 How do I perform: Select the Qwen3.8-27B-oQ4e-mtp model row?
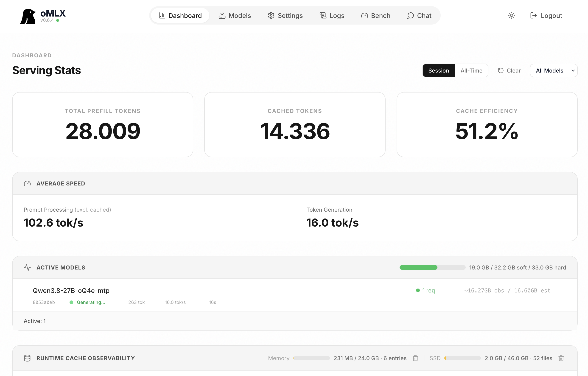click(295, 295)
